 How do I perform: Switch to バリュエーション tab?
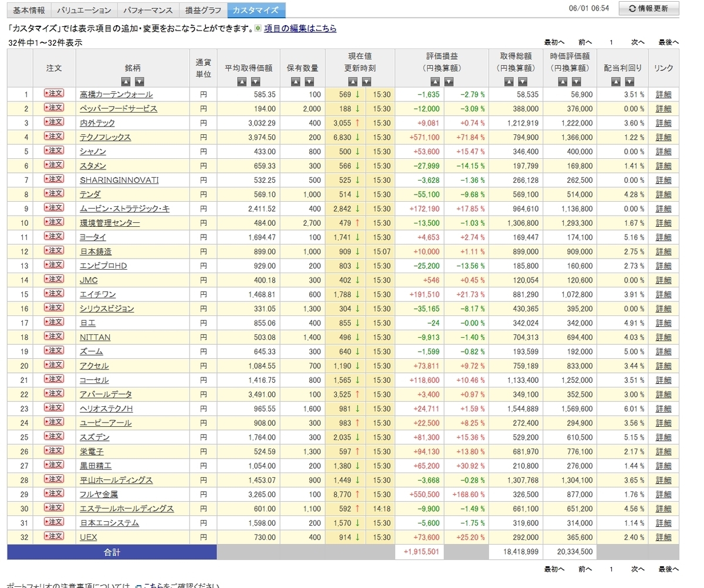point(84,10)
